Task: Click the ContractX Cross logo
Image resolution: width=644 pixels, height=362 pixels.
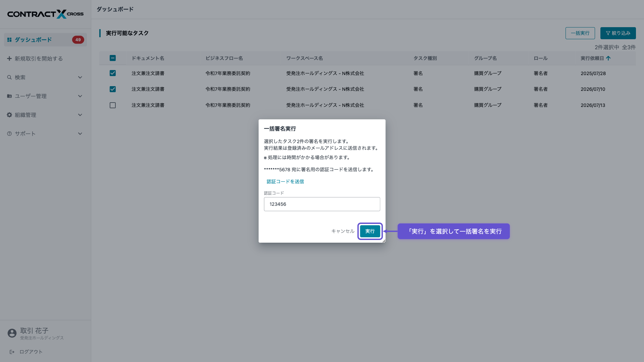Action: tap(45, 14)
